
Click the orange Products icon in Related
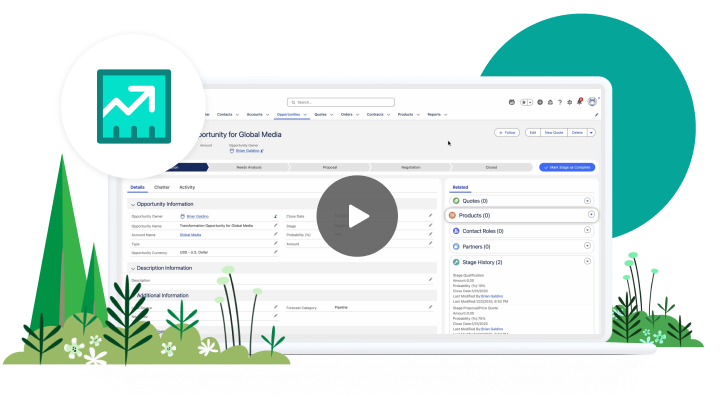(454, 215)
